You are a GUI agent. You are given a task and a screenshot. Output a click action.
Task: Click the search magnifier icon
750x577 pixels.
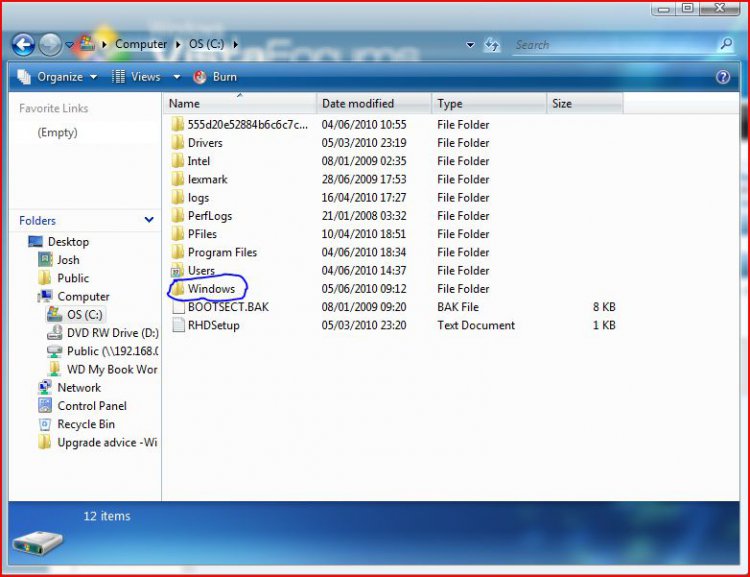click(726, 44)
